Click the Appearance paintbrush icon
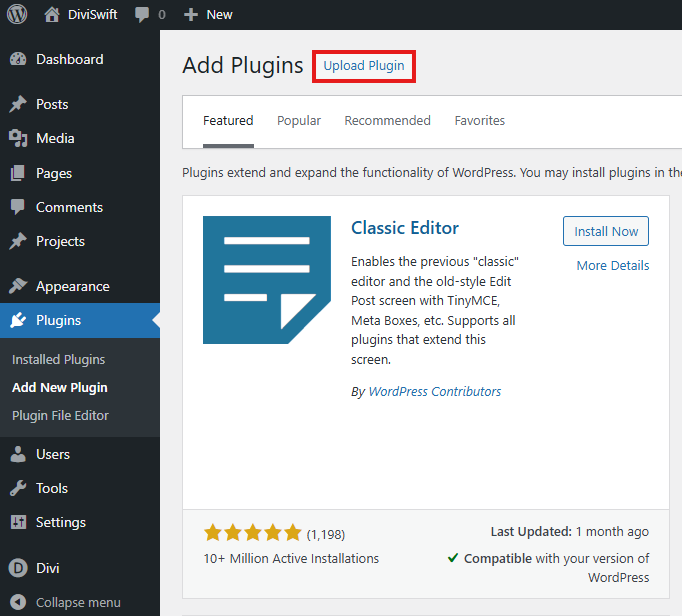Screen dimensions: 682x616 point(18,286)
